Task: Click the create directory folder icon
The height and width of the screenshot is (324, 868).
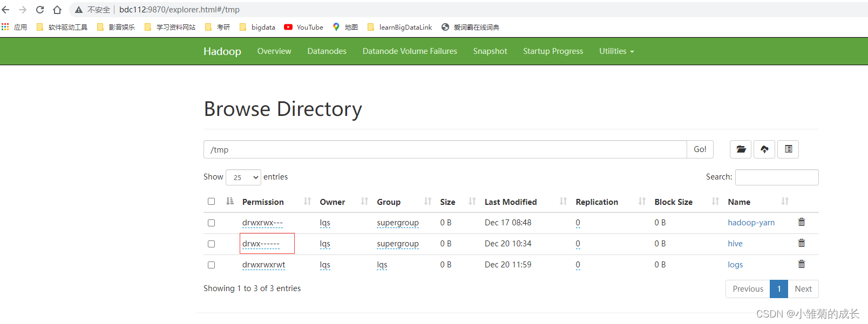Action: [741, 149]
